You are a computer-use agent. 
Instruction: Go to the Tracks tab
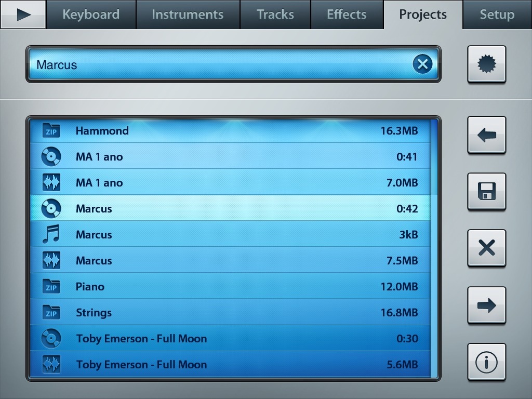click(275, 14)
